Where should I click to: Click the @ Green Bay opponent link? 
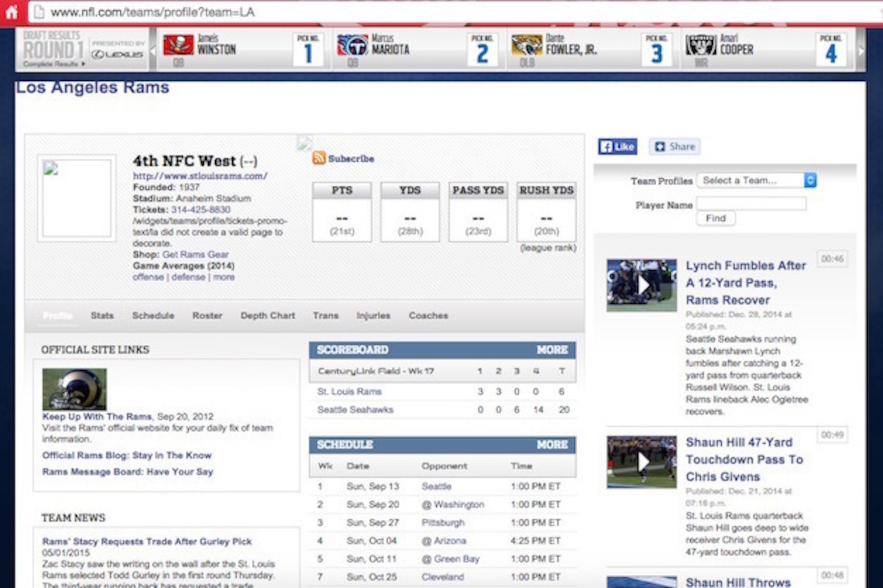click(450, 559)
